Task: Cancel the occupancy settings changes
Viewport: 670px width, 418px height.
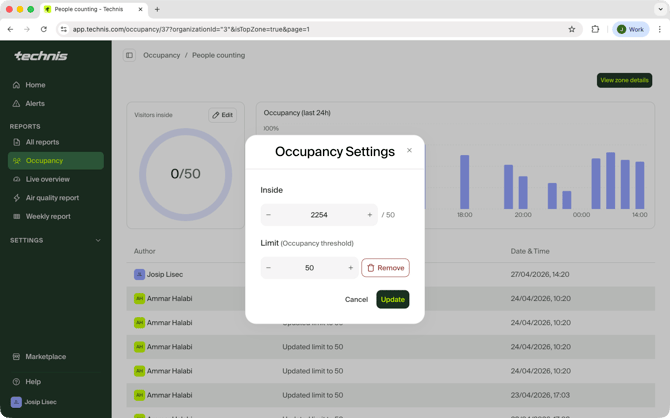Action: point(356,299)
